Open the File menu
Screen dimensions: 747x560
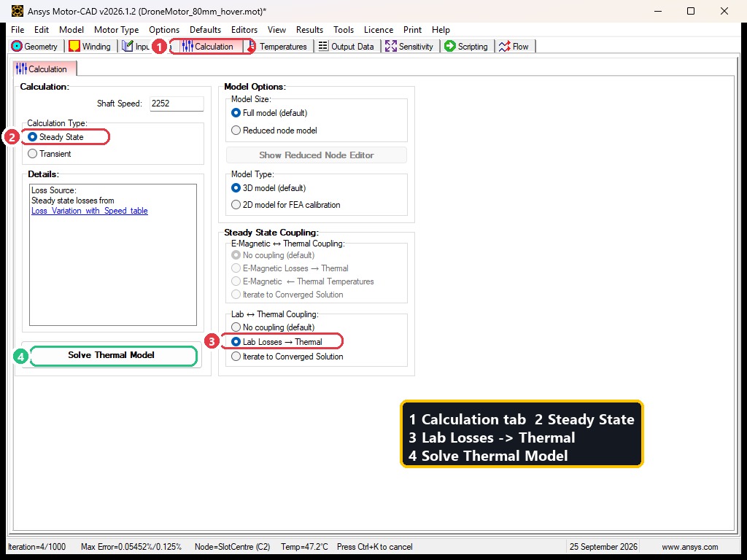tap(18, 29)
